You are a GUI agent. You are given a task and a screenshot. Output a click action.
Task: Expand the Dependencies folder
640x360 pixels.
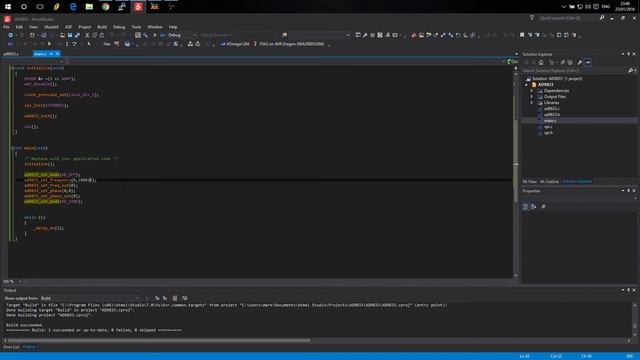coord(532,91)
